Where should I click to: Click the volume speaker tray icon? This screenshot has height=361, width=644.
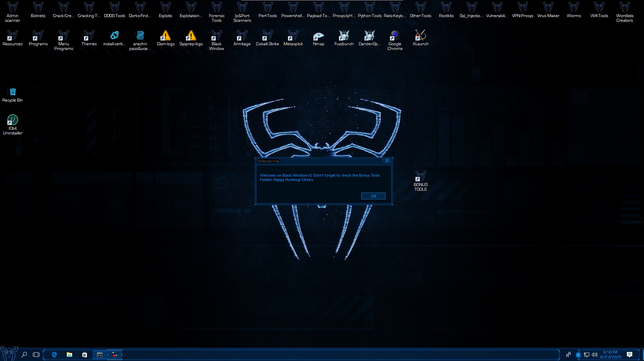(x=595, y=355)
